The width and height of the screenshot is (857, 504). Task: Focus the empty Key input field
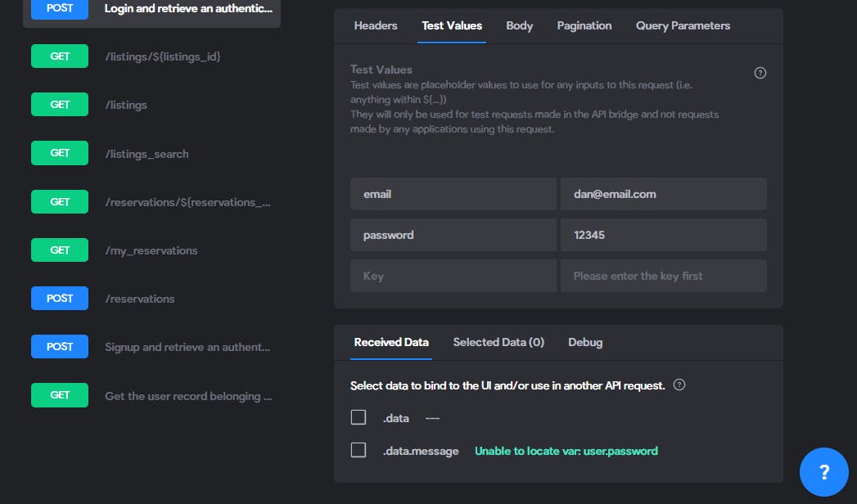click(x=453, y=276)
